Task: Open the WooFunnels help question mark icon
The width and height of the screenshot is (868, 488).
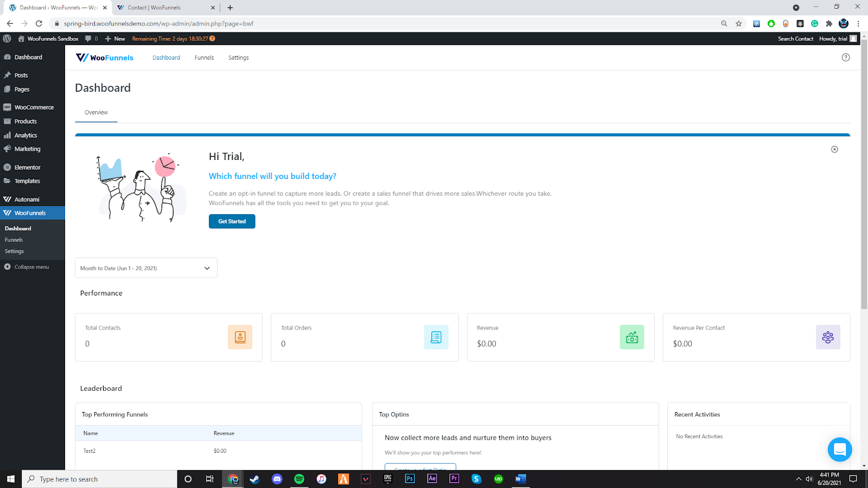Action: (x=845, y=57)
